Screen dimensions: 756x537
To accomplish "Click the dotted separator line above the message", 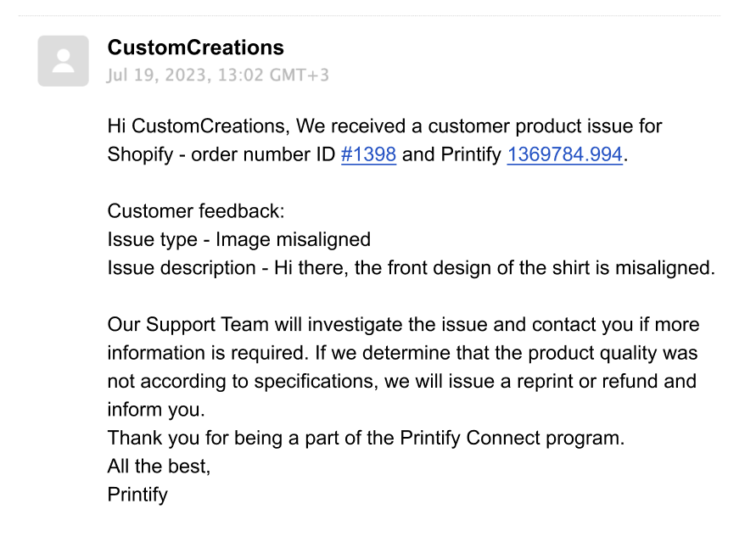I will pyautogui.click(x=369, y=15).
